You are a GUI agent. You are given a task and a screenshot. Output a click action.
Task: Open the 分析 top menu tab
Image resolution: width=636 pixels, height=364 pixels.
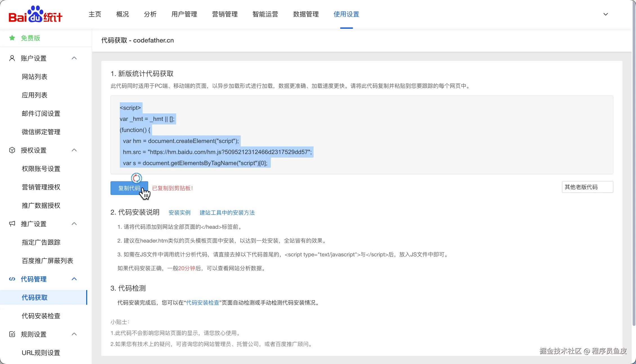point(150,14)
